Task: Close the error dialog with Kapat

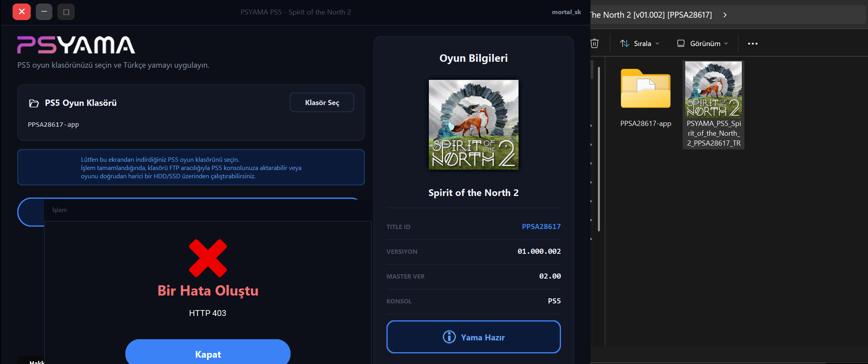Action: coord(208,352)
